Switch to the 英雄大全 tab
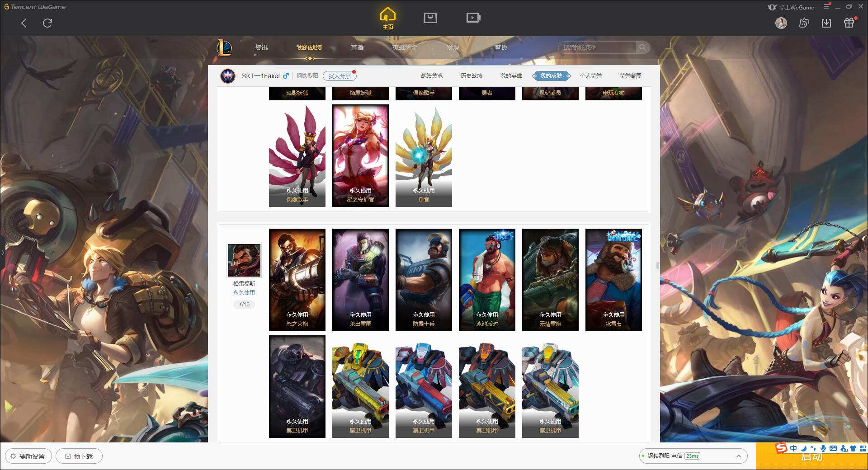 (x=405, y=47)
